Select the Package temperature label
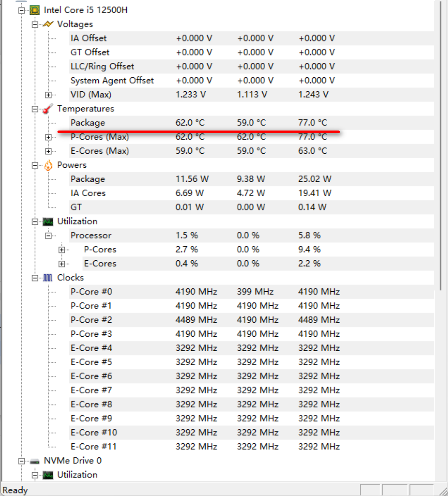 coord(88,123)
